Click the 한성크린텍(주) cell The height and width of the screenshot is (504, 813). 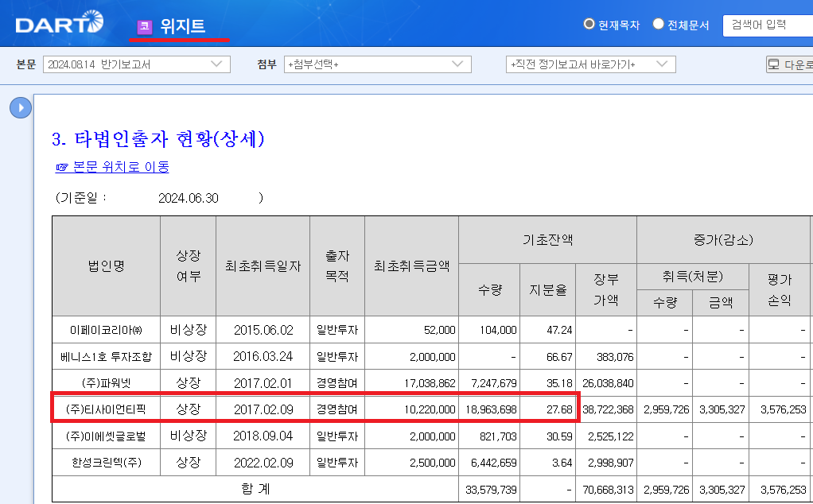click(x=107, y=463)
